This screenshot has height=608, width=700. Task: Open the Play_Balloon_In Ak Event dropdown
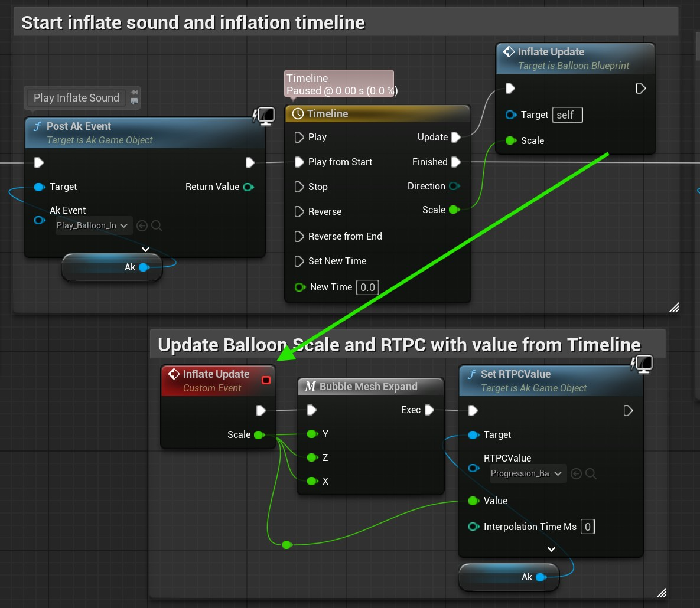[x=93, y=225]
